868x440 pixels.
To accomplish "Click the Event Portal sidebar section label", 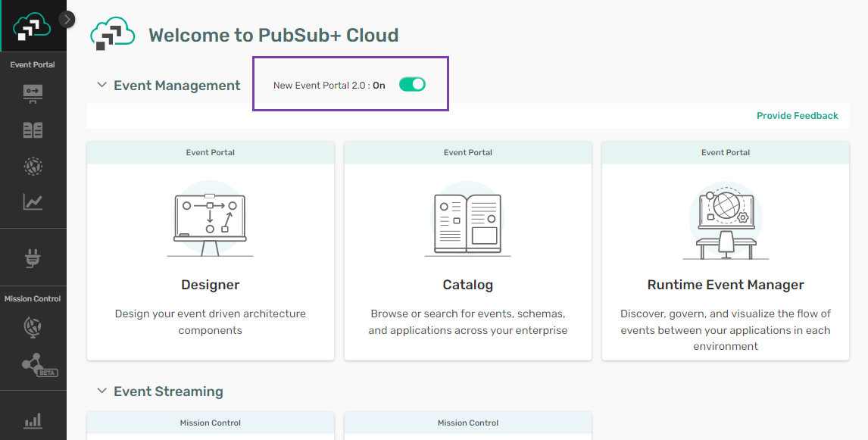I will 33,65.
